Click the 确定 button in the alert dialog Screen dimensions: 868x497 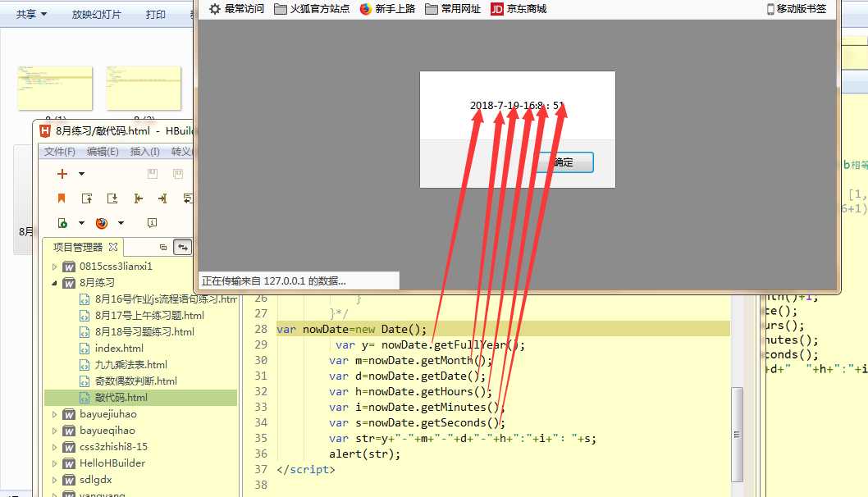coord(564,162)
